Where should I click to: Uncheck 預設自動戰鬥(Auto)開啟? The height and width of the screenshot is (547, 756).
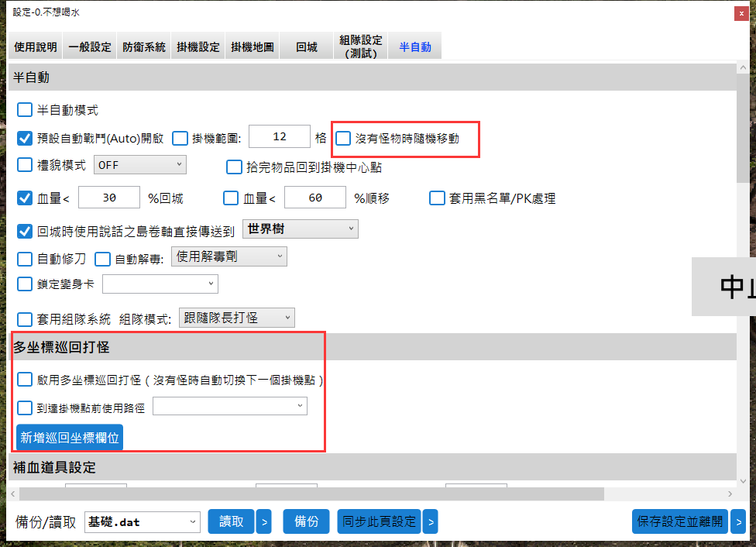coord(25,139)
